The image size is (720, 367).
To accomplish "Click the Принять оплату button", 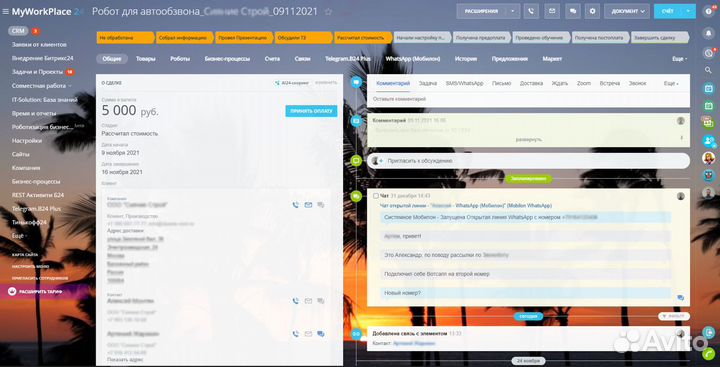I will coord(311,111).
